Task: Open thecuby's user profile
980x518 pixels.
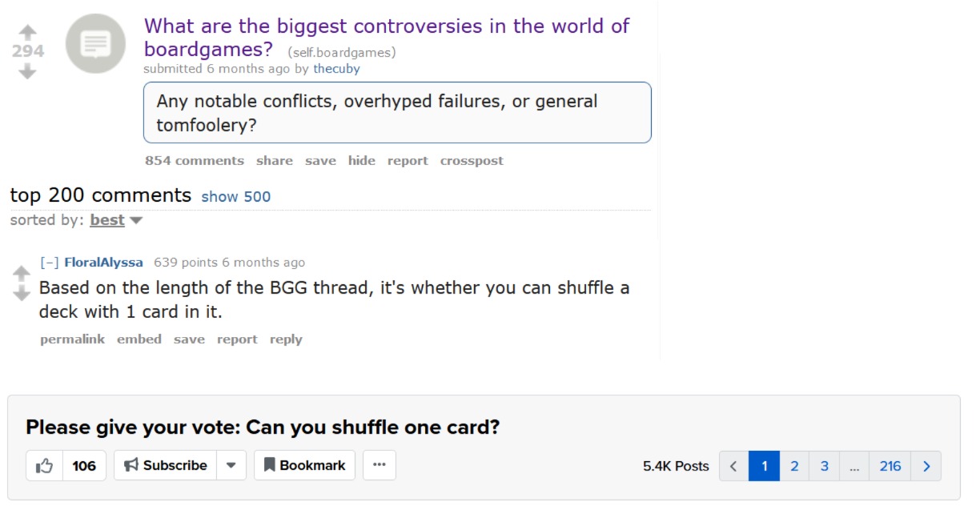Action: [x=336, y=69]
